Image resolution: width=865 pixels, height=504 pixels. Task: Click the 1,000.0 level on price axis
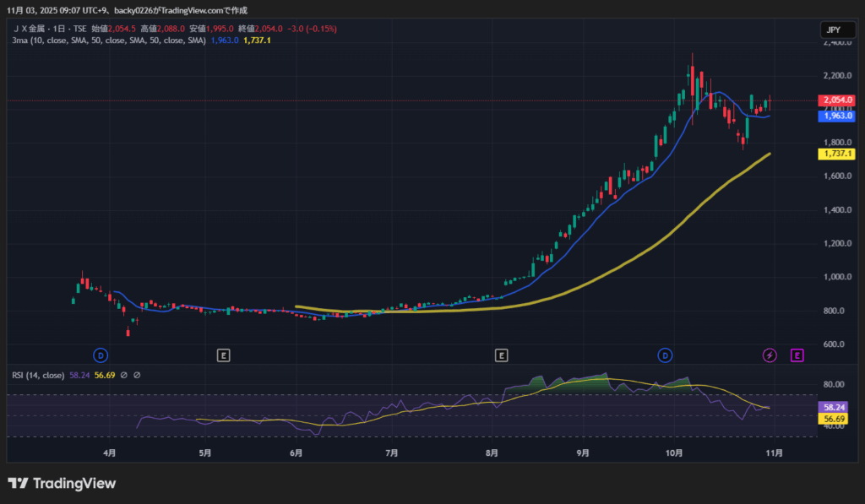835,277
